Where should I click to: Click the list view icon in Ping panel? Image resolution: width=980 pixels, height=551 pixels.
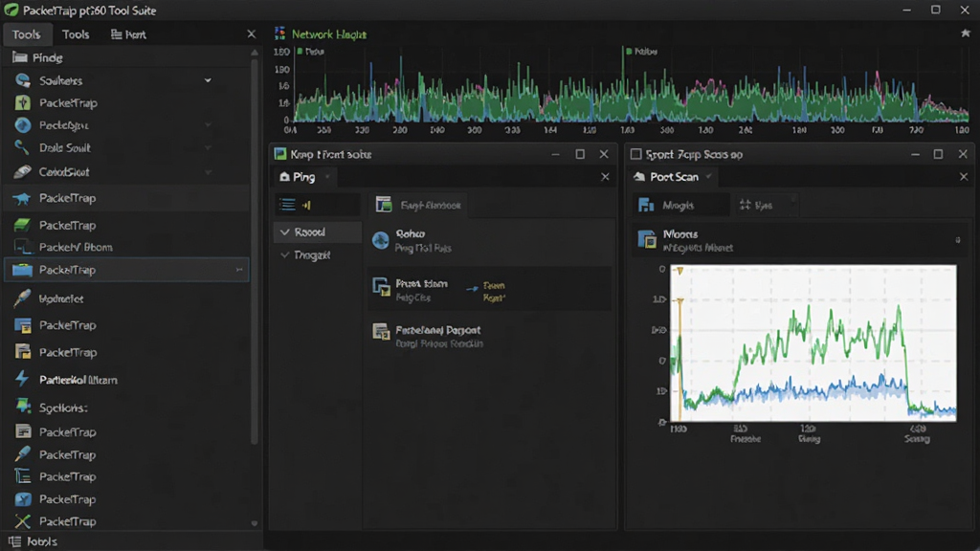(287, 205)
